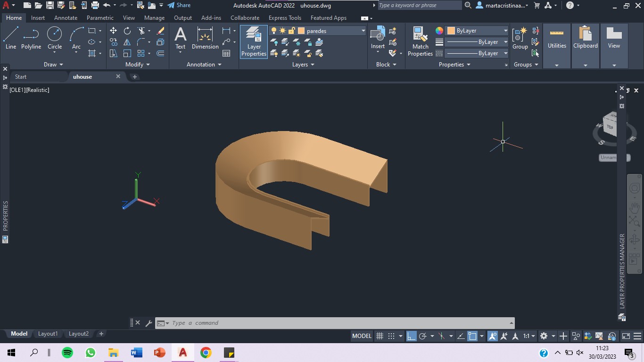Image resolution: width=644 pixels, height=362 pixels.
Task: Switch to the Layout1 tab
Action: coord(48,334)
